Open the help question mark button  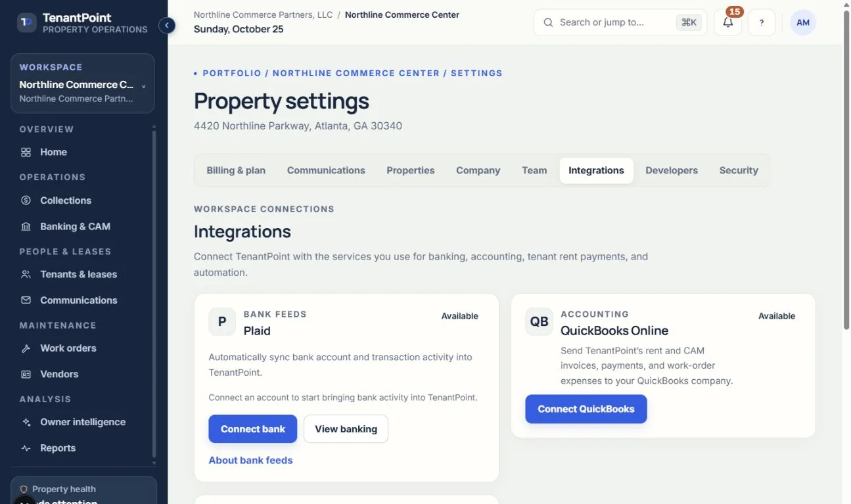762,22
